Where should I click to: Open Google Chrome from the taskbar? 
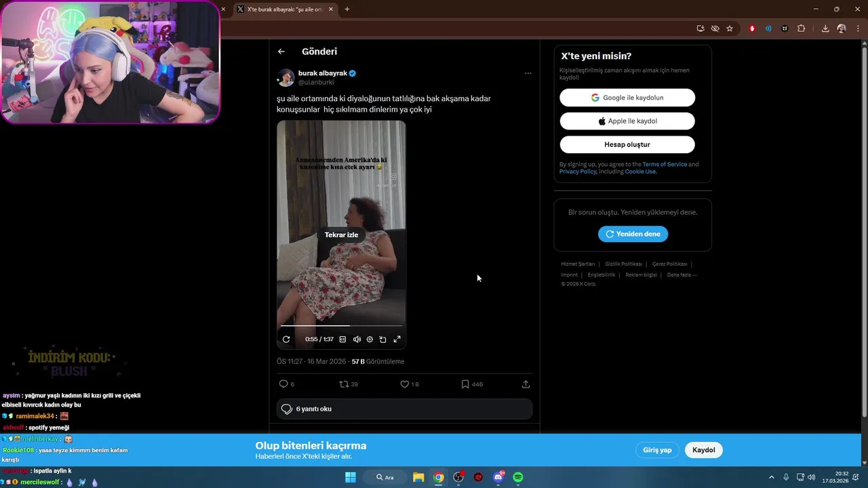[439, 477]
